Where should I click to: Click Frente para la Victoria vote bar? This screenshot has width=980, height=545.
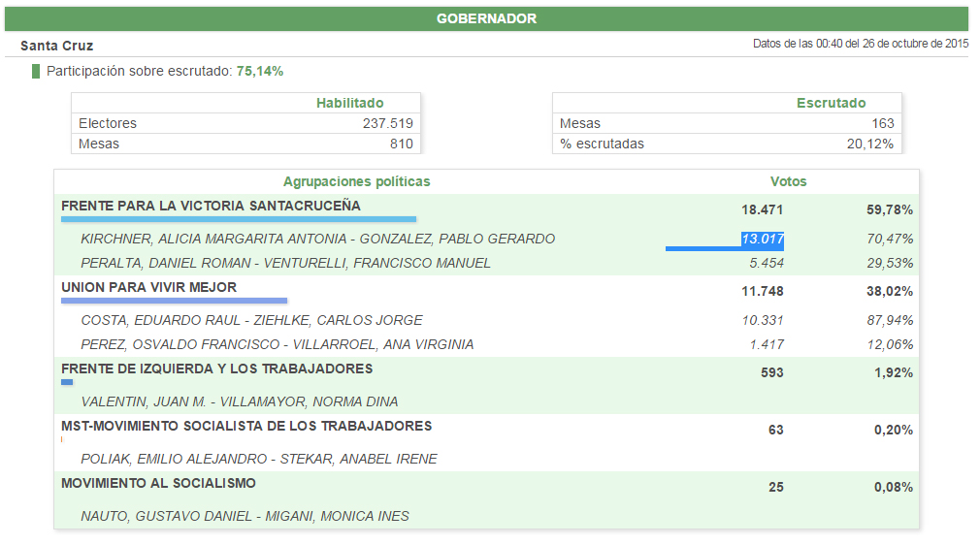point(239,219)
